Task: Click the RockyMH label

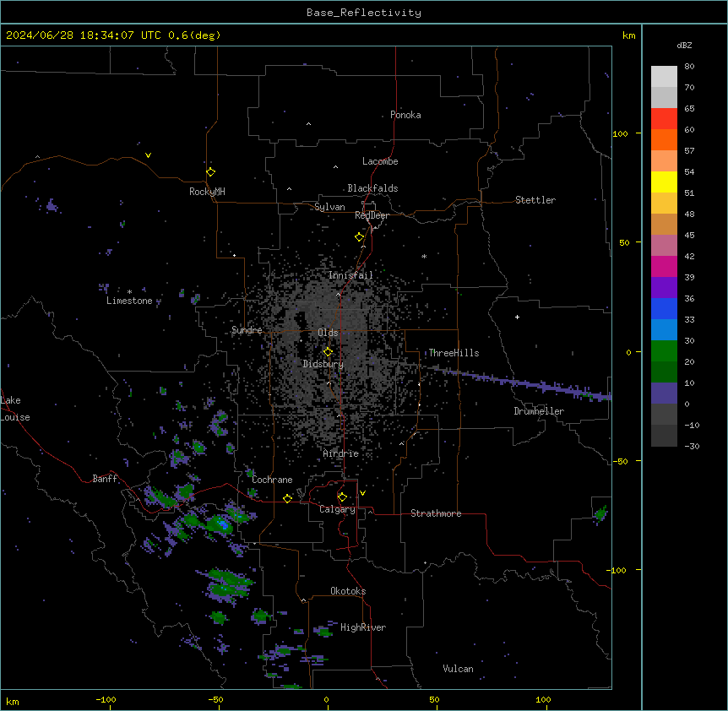Action: point(207,192)
